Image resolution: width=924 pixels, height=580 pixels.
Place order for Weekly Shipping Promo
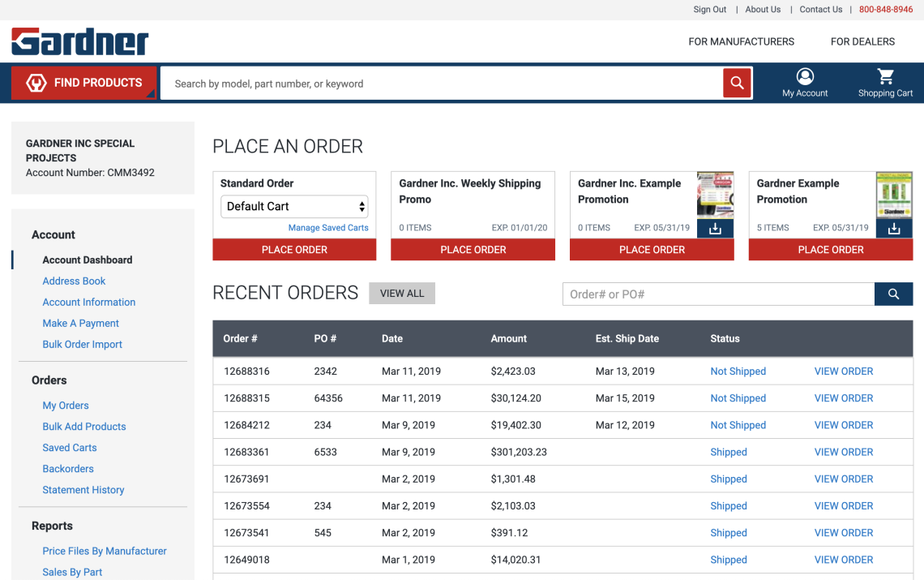pos(473,250)
